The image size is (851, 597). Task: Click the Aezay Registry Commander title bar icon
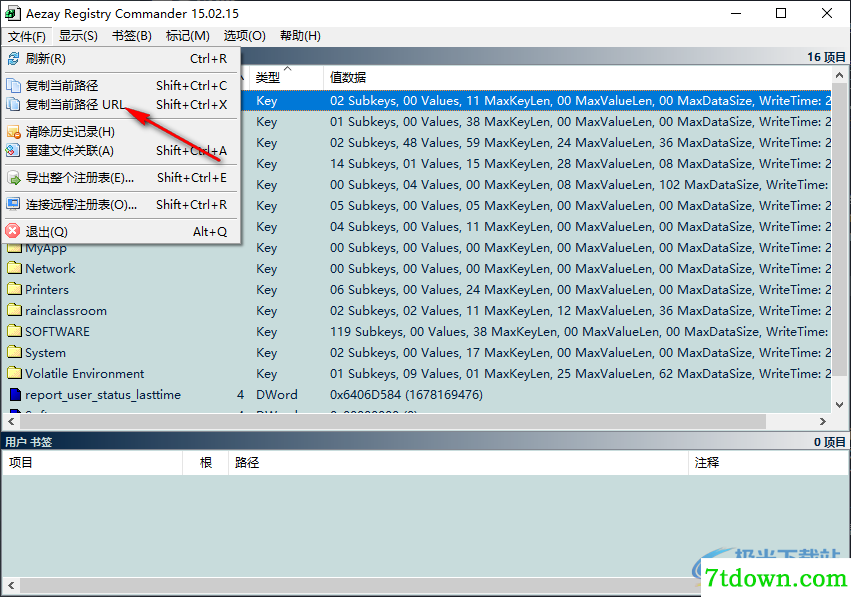(12, 13)
